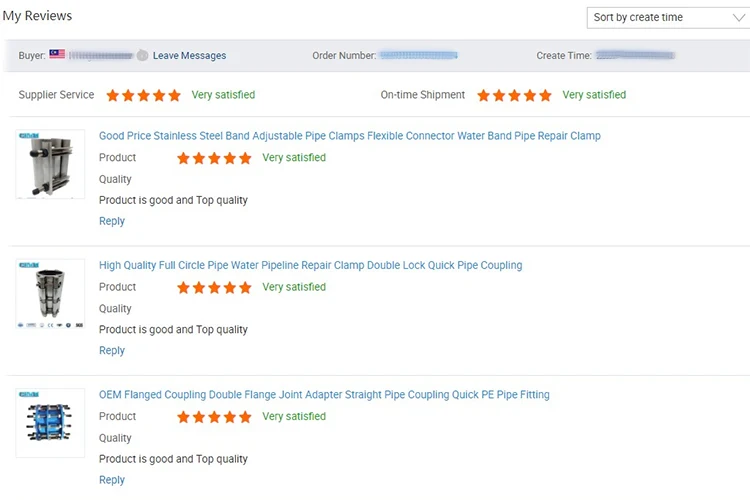Screen dimensions: 750x500
Task: Reply to the Flanged Coupling review
Action: (112, 480)
